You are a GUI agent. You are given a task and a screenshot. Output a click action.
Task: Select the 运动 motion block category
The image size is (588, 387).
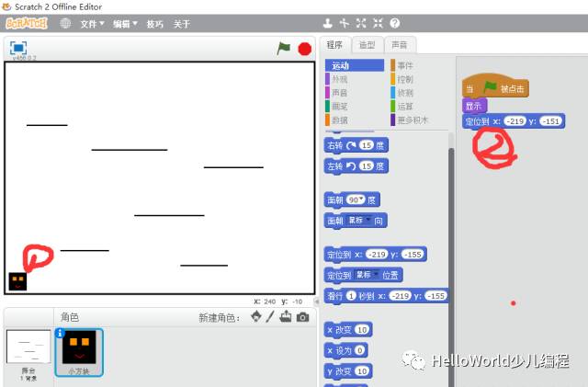click(x=355, y=65)
